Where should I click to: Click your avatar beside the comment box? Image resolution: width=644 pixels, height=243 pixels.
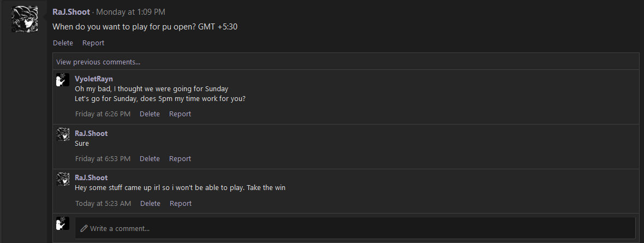[x=63, y=223]
